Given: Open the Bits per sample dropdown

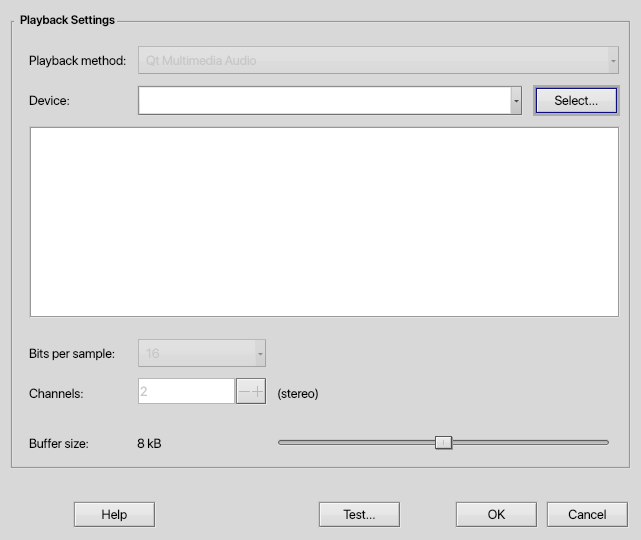Looking at the screenshot, I should 202,353.
